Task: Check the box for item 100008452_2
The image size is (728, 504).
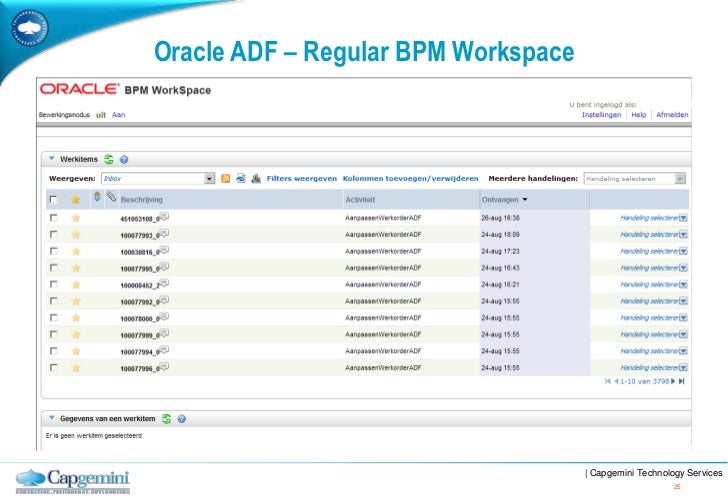Action: click(x=54, y=284)
